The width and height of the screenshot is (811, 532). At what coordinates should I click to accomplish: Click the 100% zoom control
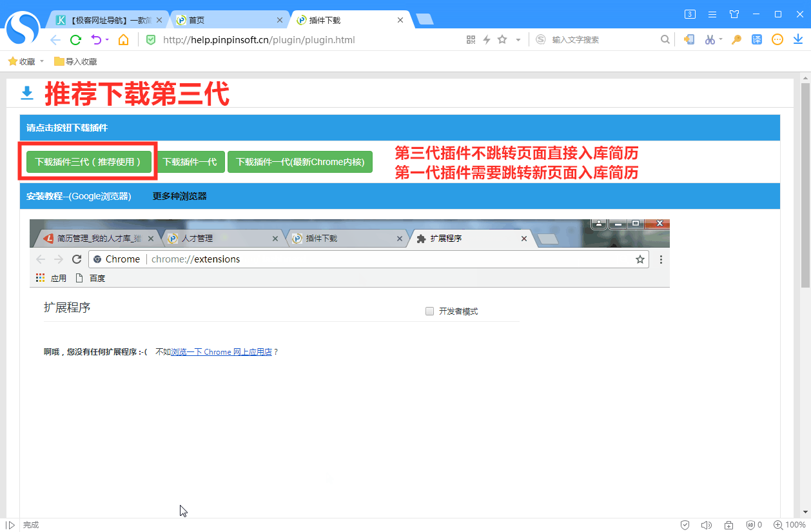tap(789, 524)
